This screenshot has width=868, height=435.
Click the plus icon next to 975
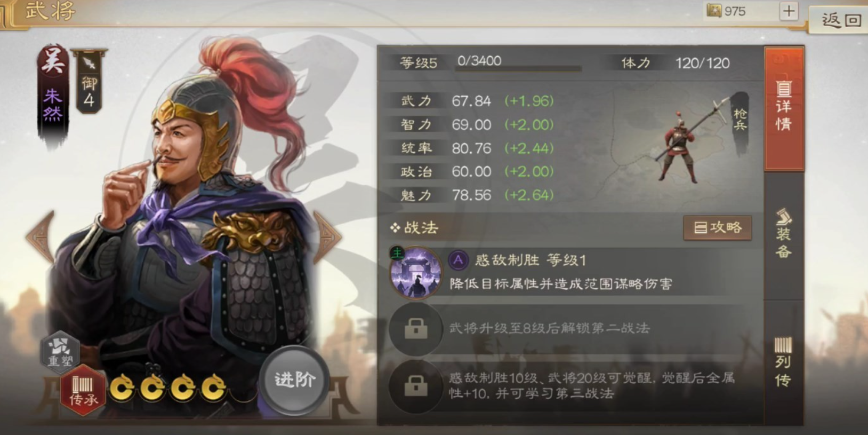[x=789, y=11]
